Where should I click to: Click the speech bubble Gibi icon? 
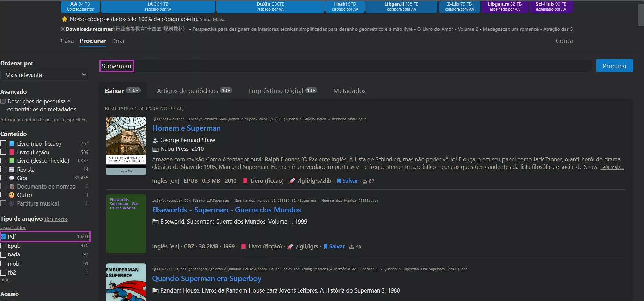pos(12,178)
